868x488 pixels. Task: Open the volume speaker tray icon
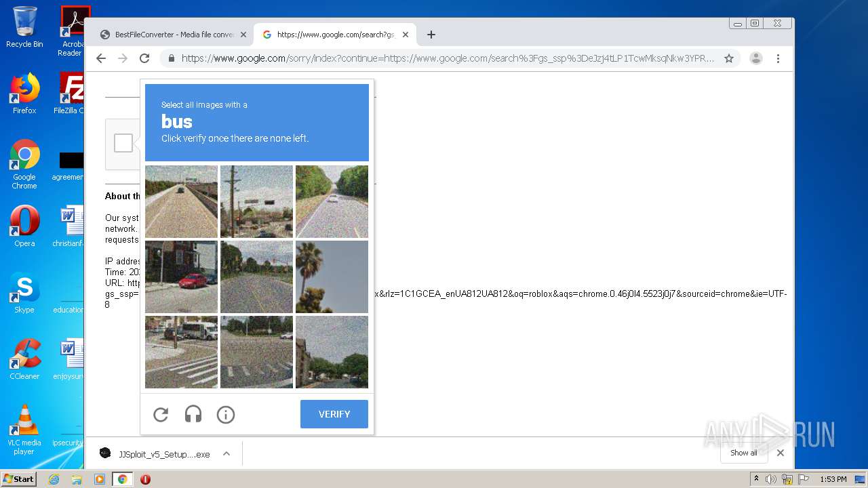click(771, 479)
